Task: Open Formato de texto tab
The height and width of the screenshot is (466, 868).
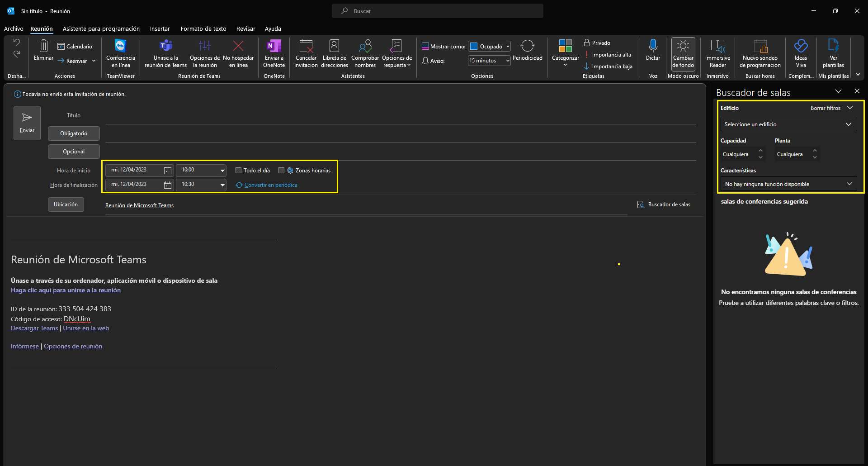Action: point(203,29)
